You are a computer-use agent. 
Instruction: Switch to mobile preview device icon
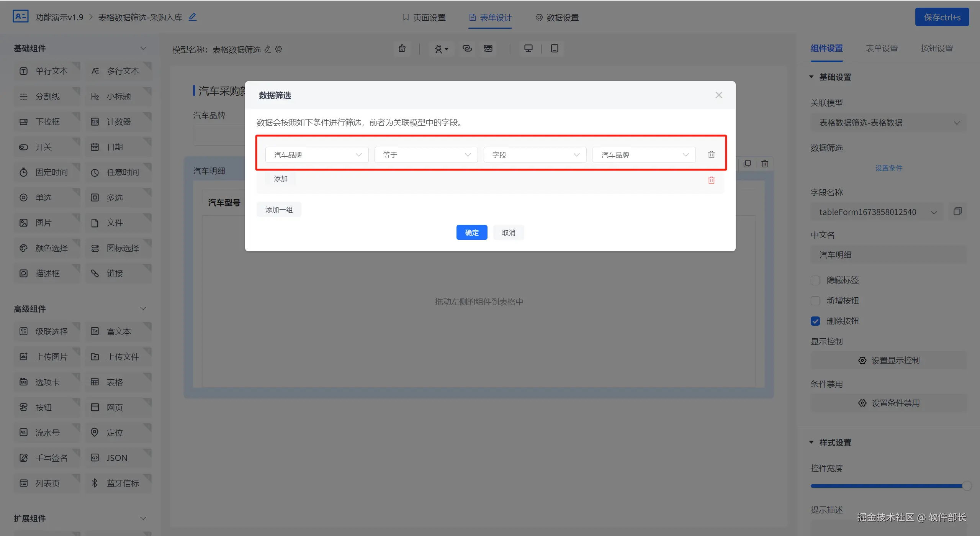click(x=554, y=48)
